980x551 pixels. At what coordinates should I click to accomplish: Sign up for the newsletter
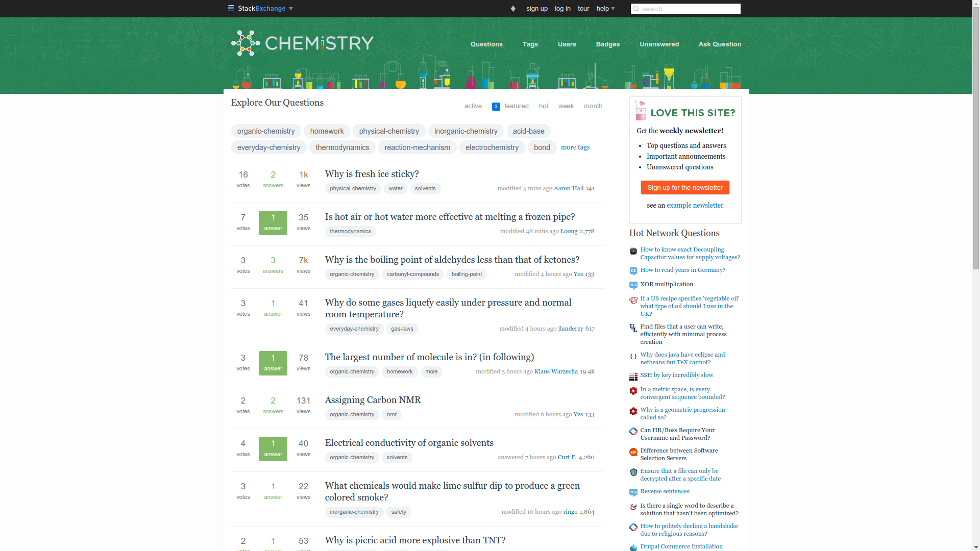(684, 188)
